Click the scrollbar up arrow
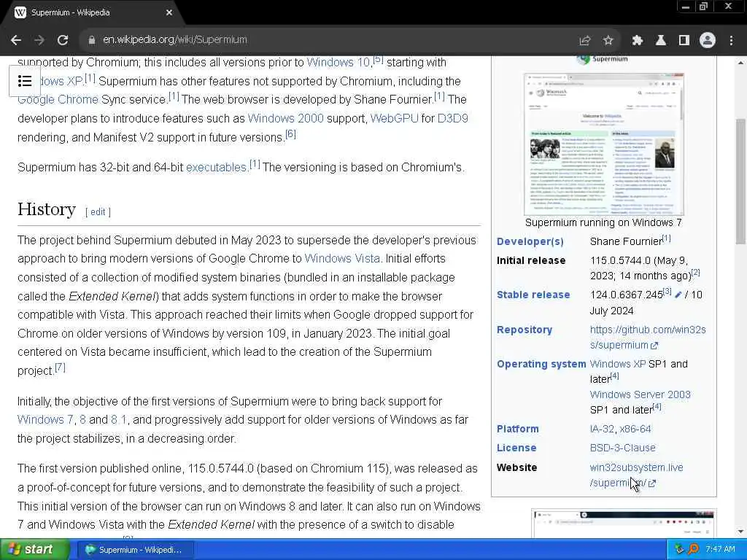The width and height of the screenshot is (747, 560). click(741, 63)
